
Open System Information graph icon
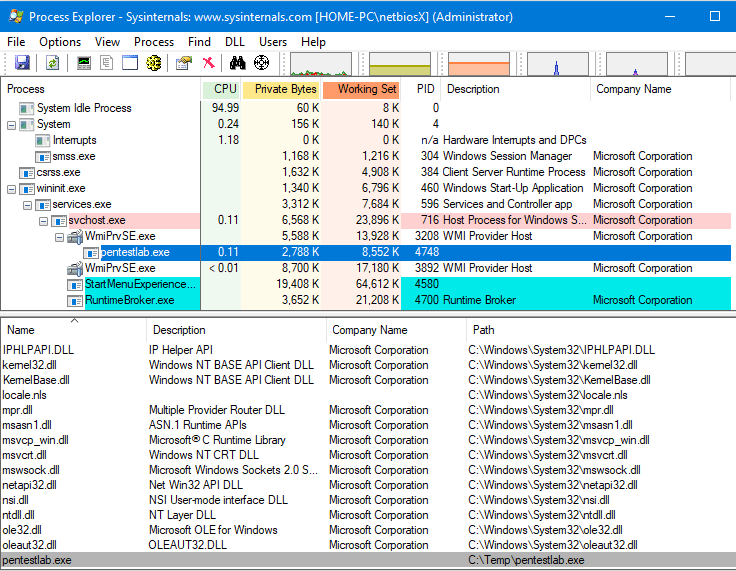(83, 63)
